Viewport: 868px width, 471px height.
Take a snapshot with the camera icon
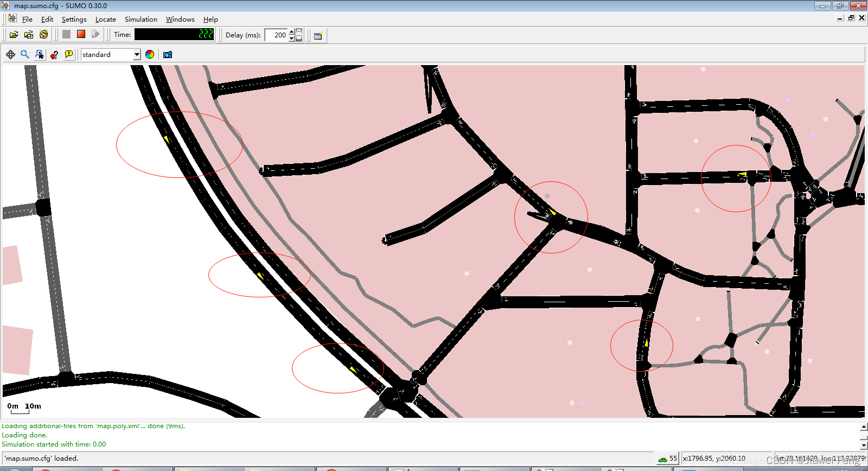click(168, 54)
